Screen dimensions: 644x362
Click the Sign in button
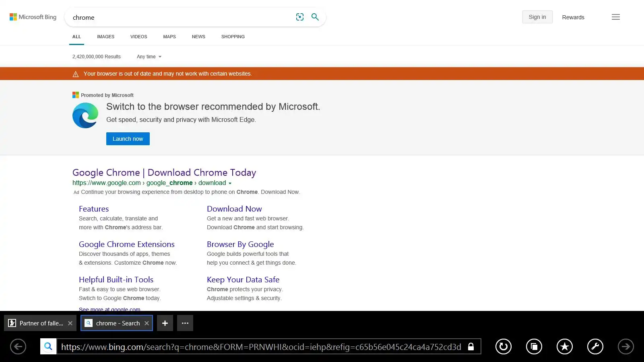click(537, 17)
